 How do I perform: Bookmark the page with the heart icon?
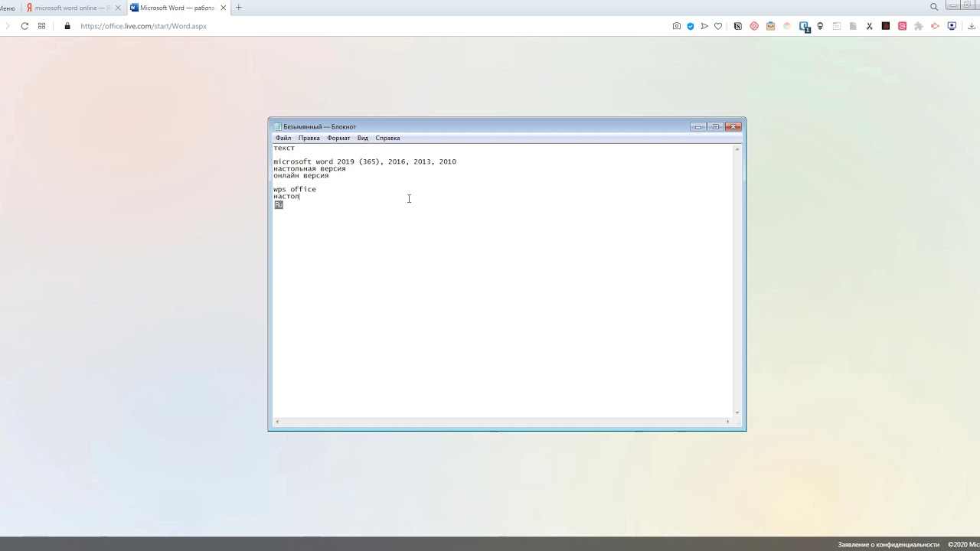point(718,26)
